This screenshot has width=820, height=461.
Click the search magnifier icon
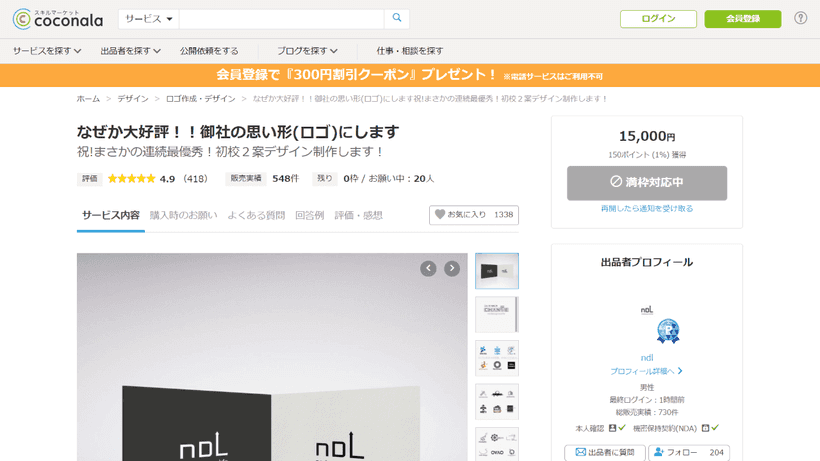pyautogui.click(x=397, y=18)
